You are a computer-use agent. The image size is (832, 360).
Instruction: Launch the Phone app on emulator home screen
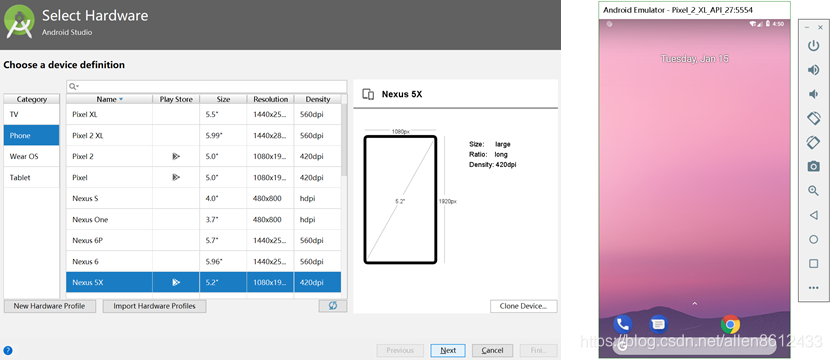coord(622,324)
